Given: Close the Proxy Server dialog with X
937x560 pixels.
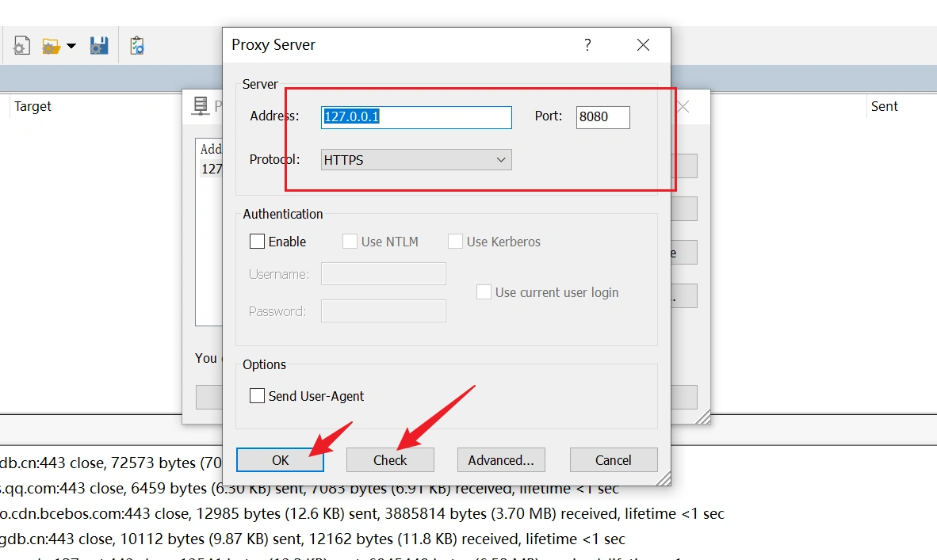Looking at the screenshot, I should pyautogui.click(x=643, y=45).
